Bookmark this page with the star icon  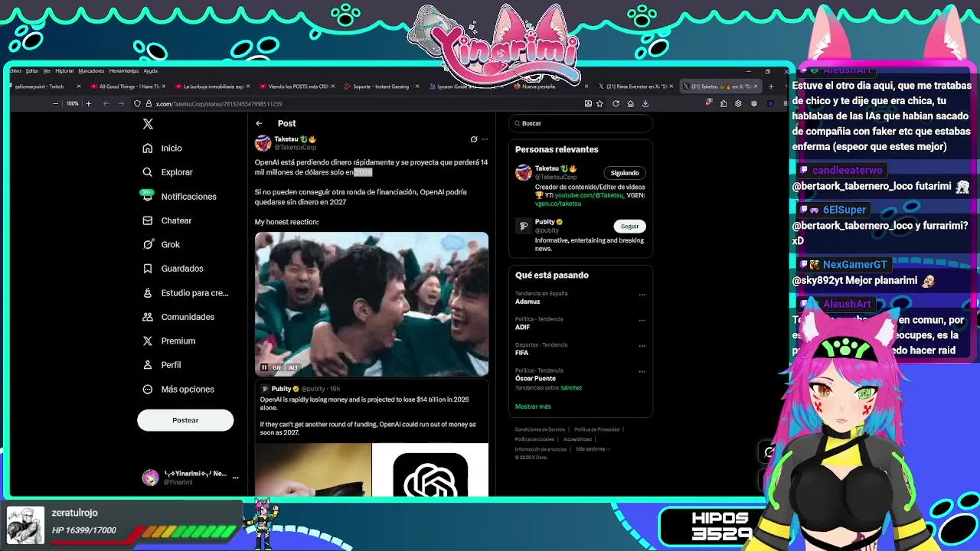(600, 103)
